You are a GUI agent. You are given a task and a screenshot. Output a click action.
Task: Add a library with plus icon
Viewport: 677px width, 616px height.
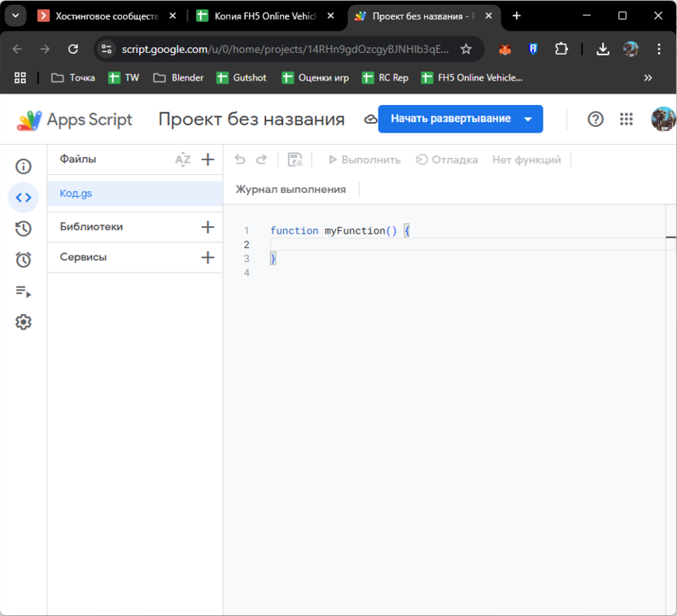point(207,227)
